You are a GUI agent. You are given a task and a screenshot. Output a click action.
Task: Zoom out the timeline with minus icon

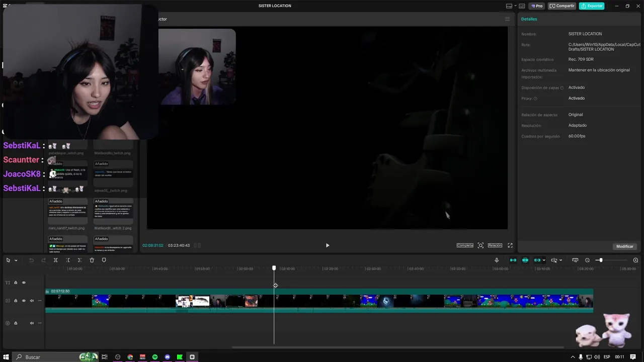pos(587,260)
